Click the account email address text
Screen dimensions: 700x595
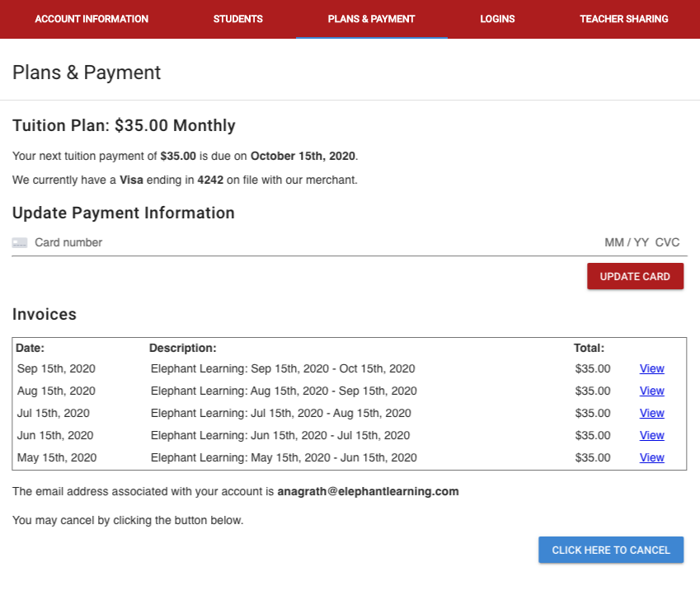click(x=368, y=491)
